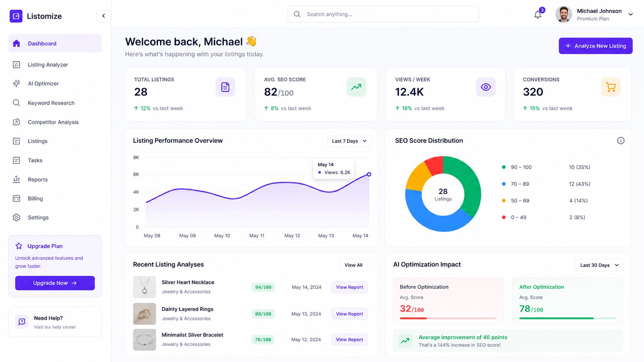Expand the Michael Johnson account dropdown arrow
Viewport: 644px width, 362px height.
click(631, 15)
